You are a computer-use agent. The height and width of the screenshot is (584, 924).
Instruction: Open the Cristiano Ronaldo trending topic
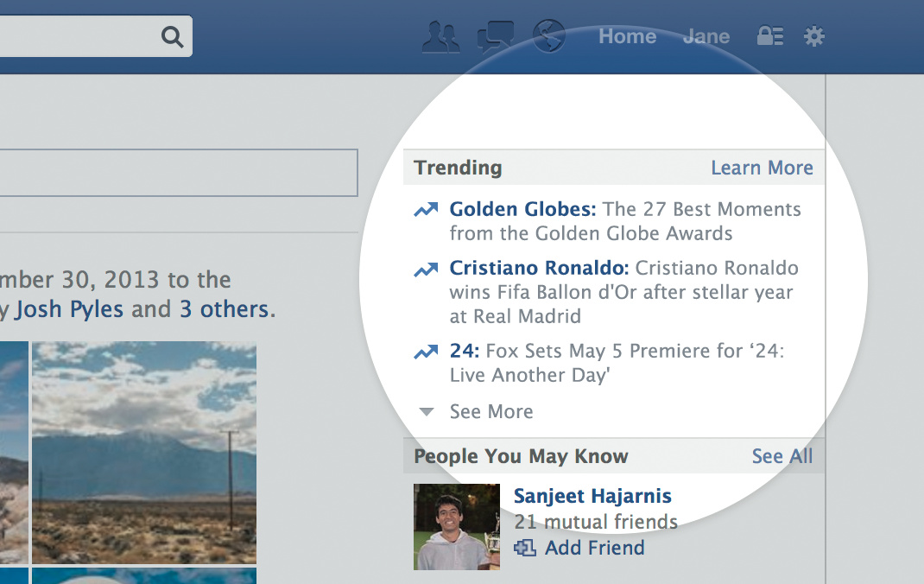pyautogui.click(x=539, y=268)
